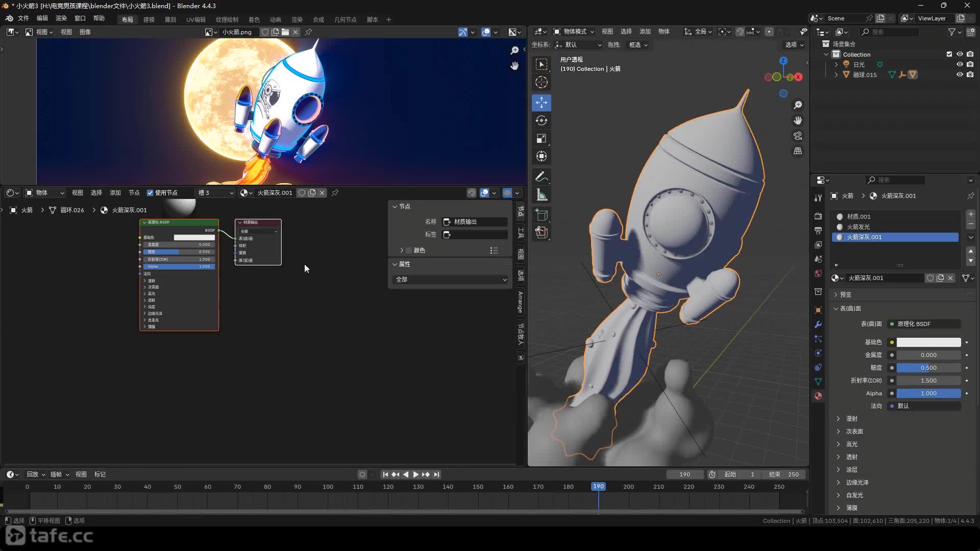The image size is (980, 551).
Task: Open the Modifiers wrench properties tab
Action: [818, 324]
